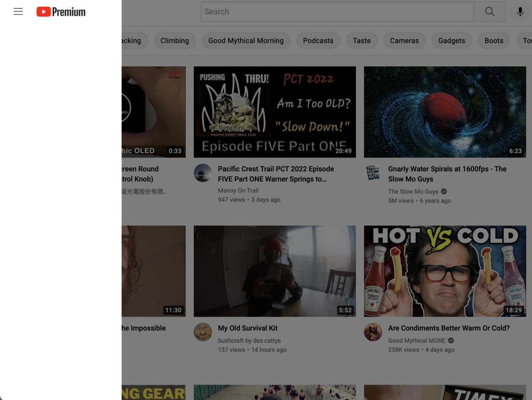This screenshot has height=400, width=532.
Task: Open Pacific Crest Trail Episode FIVE thumbnail
Action: (x=275, y=112)
